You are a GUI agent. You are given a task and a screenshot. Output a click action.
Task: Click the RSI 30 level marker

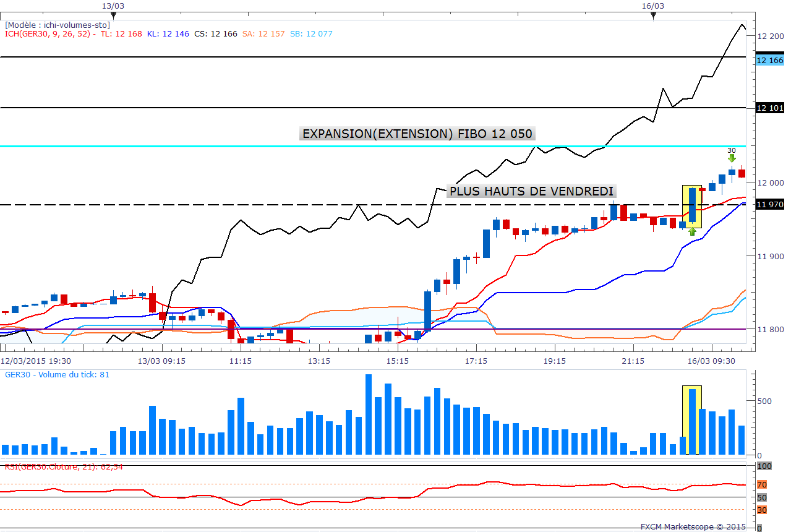pyautogui.click(x=762, y=510)
